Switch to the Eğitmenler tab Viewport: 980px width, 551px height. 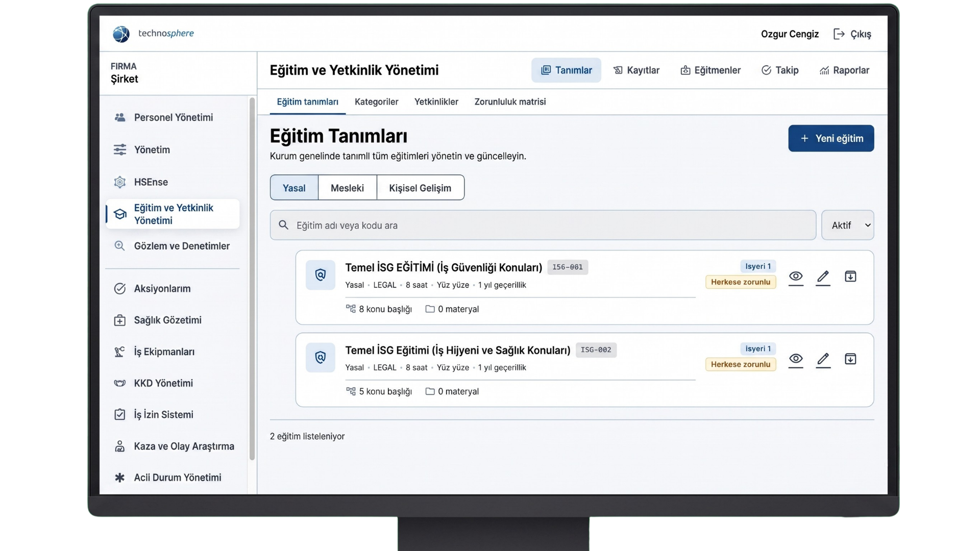click(x=710, y=70)
